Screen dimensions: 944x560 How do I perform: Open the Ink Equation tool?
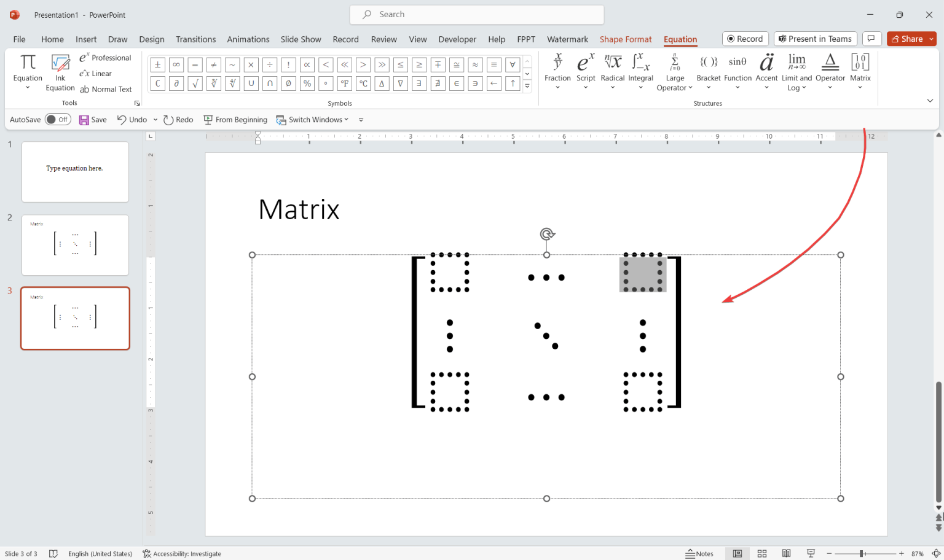pyautogui.click(x=60, y=71)
